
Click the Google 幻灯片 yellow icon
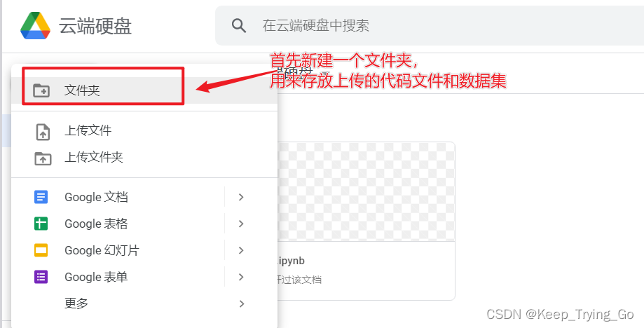pos(41,250)
